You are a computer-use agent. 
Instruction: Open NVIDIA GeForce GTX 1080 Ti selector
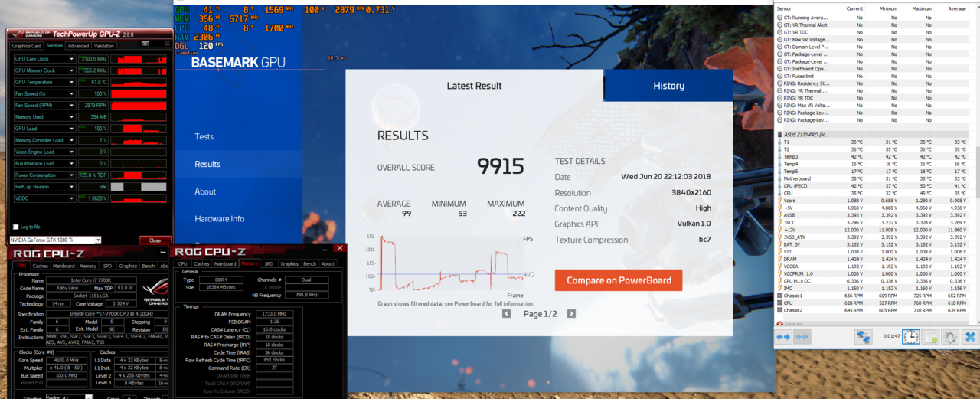click(x=55, y=240)
